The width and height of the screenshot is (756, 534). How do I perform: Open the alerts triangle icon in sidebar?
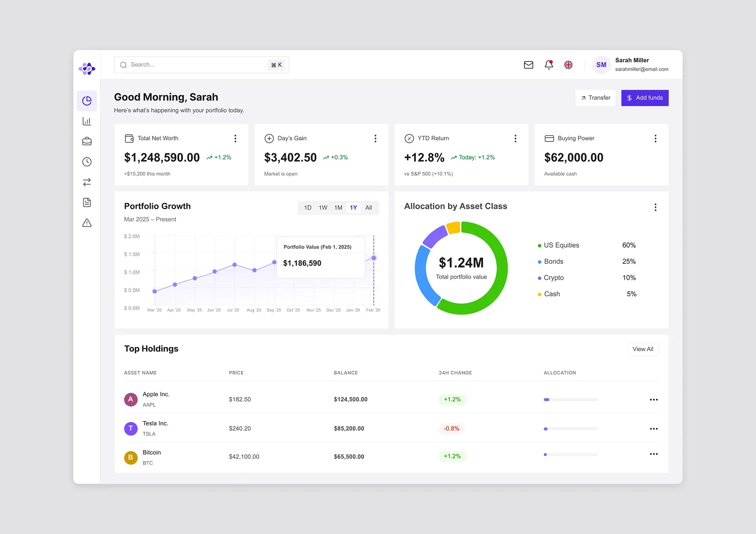point(87,222)
